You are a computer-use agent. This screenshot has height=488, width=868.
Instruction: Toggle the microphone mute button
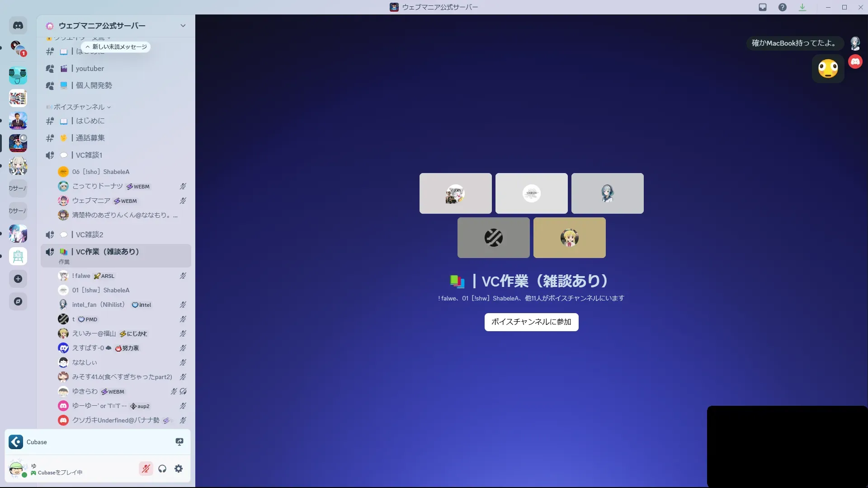tap(146, 469)
